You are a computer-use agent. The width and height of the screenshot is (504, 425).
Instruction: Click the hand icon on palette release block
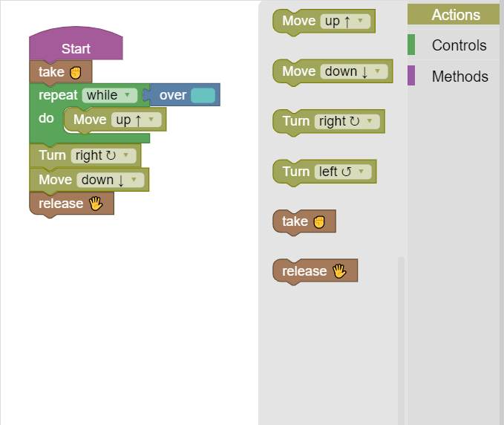coord(339,271)
